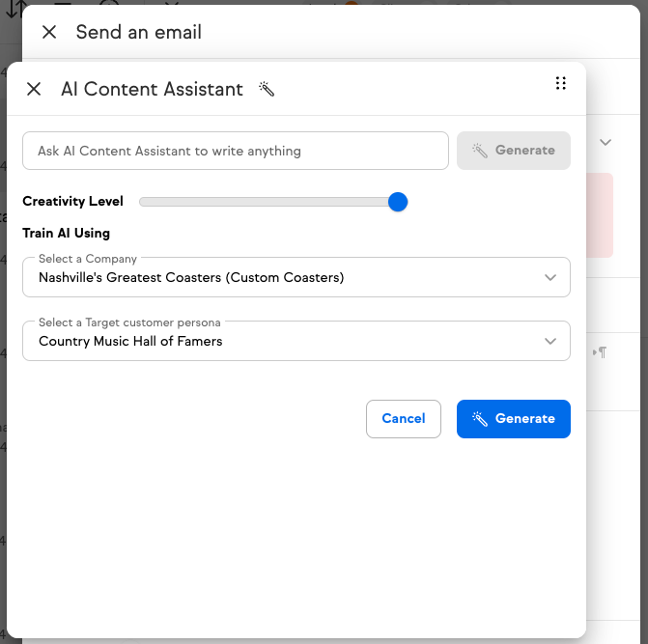Click the paragraph direction icon in the background editor
The height and width of the screenshot is (644, 648).
point(601,352)
